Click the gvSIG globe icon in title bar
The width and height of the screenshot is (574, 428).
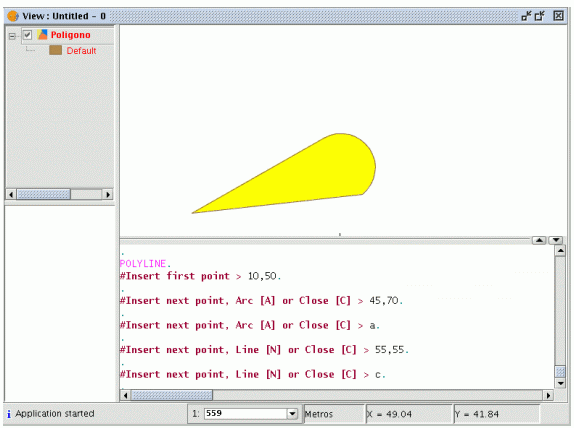[x=13, y=16]
